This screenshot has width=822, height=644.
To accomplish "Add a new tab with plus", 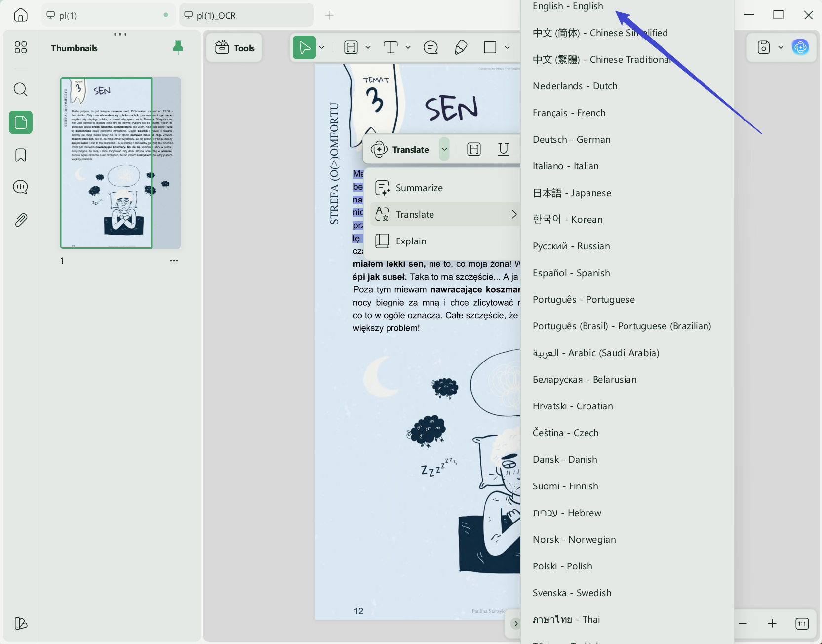I will click(x=329, y=15).
